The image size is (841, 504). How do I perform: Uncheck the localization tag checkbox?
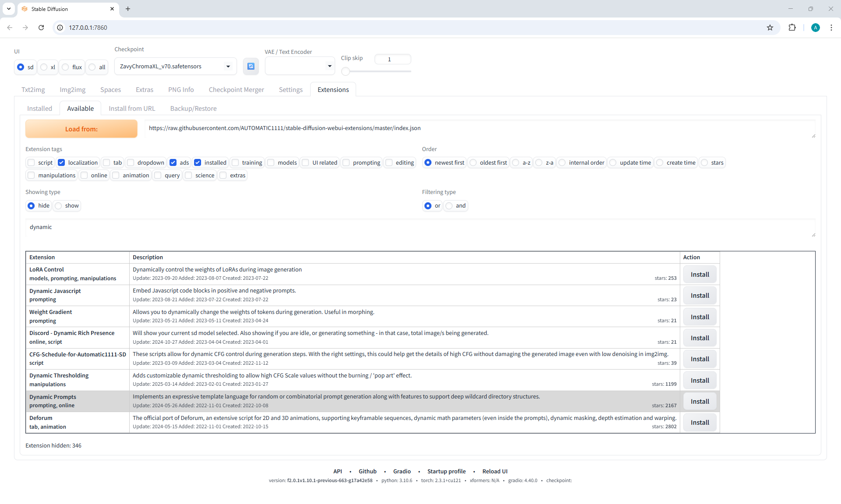[x=62, y=162]
